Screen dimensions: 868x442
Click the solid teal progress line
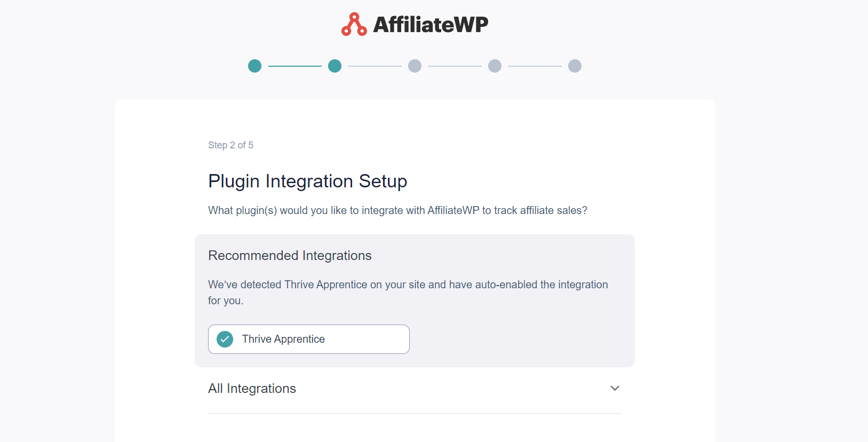click(295, 66)
